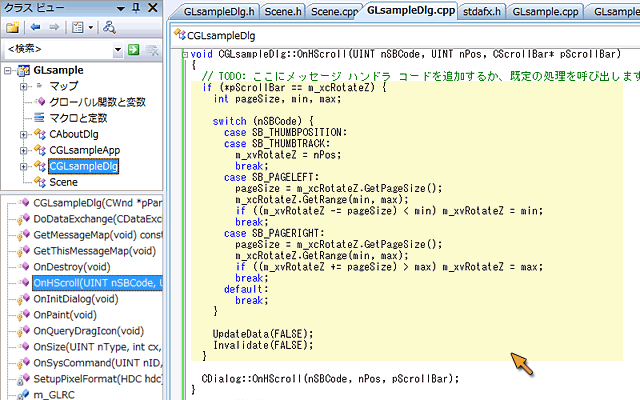Click the マクロと定数 icon
Image resolution: width=640 pixels, height=400 pixels.
tap(39, 118)
